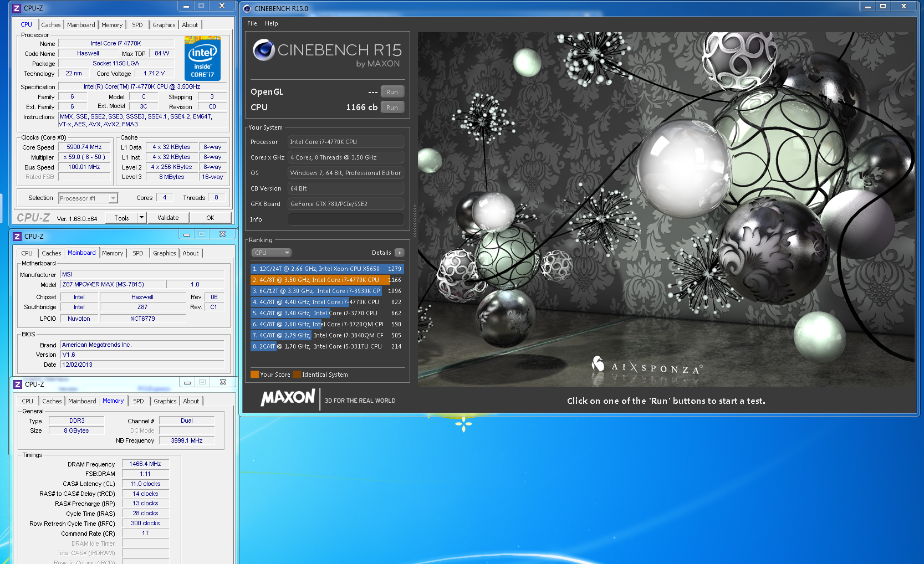Click the NB Frequency value 3999.1 MHz
924x564 pixels.
(x=187, y=440)
